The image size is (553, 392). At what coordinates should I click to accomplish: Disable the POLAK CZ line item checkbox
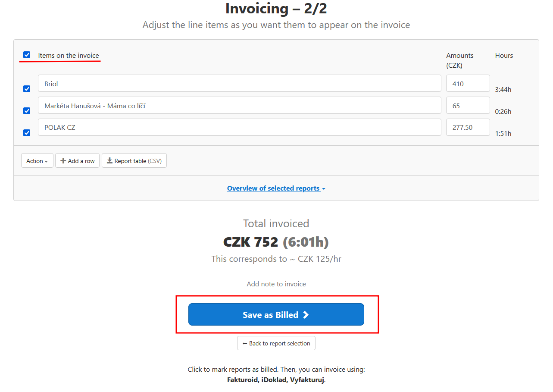27,133
